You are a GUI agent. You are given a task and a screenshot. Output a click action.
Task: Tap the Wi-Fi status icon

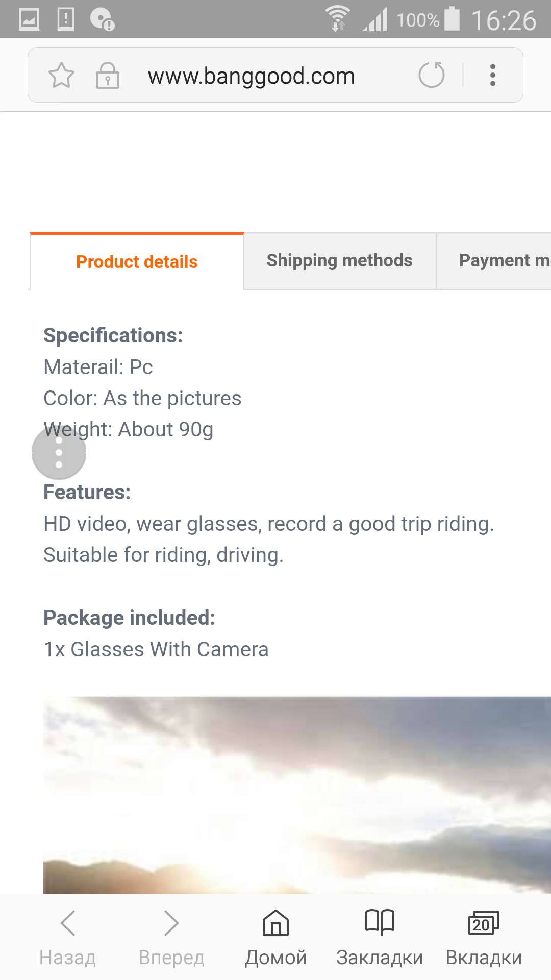click(338, 19)
